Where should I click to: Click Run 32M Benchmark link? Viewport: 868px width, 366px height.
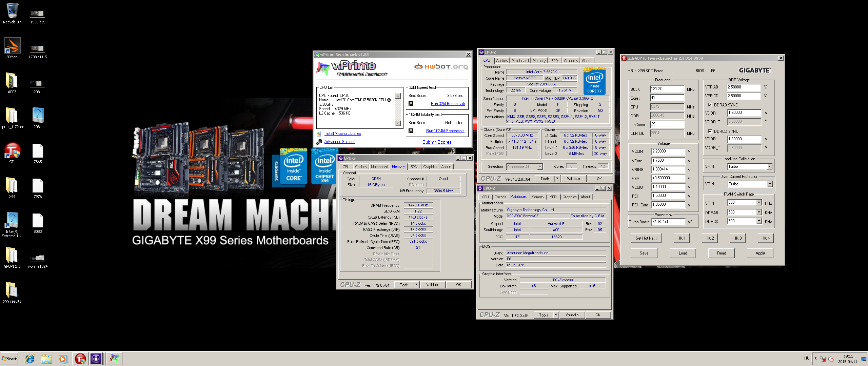pyautogui.click(x=448, y=104)
